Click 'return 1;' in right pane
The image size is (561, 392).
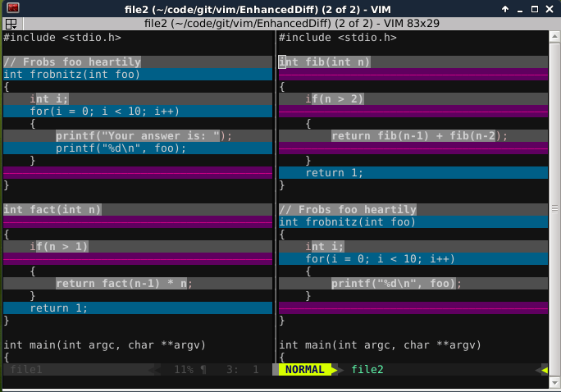coord(334,173)
